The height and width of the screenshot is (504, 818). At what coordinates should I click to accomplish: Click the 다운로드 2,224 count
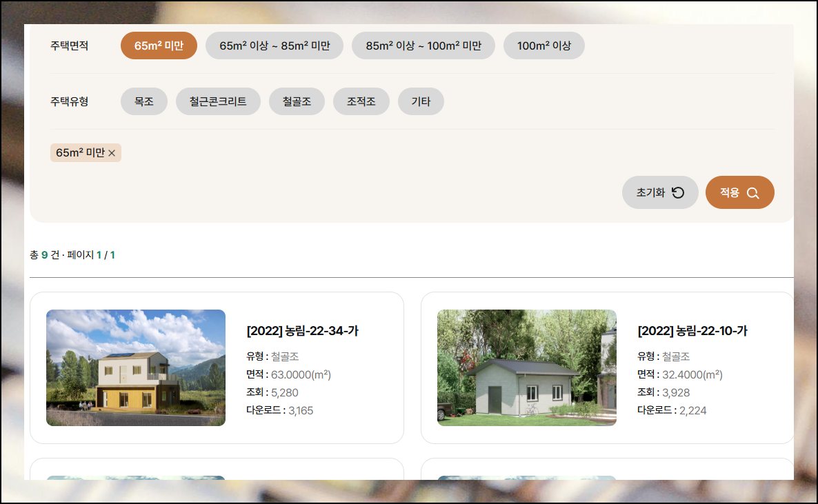pos(672,411)
